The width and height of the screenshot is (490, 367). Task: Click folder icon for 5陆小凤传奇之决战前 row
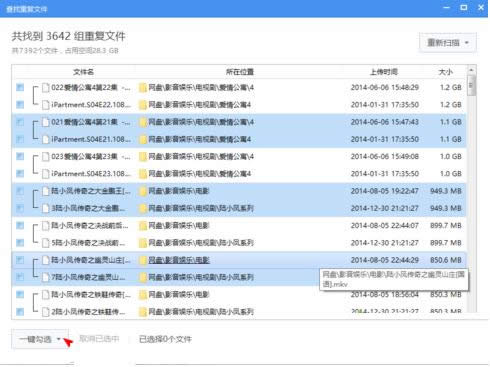click(143, 243)
